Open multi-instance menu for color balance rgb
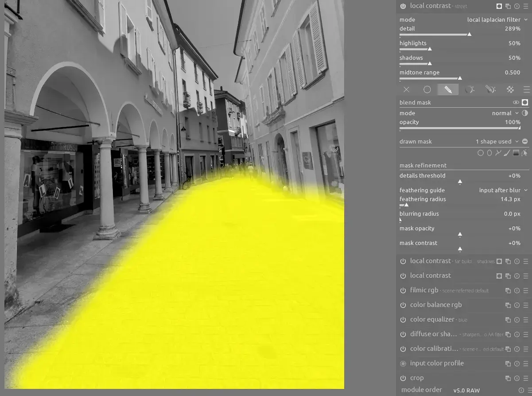 click(x=508, y=305)
